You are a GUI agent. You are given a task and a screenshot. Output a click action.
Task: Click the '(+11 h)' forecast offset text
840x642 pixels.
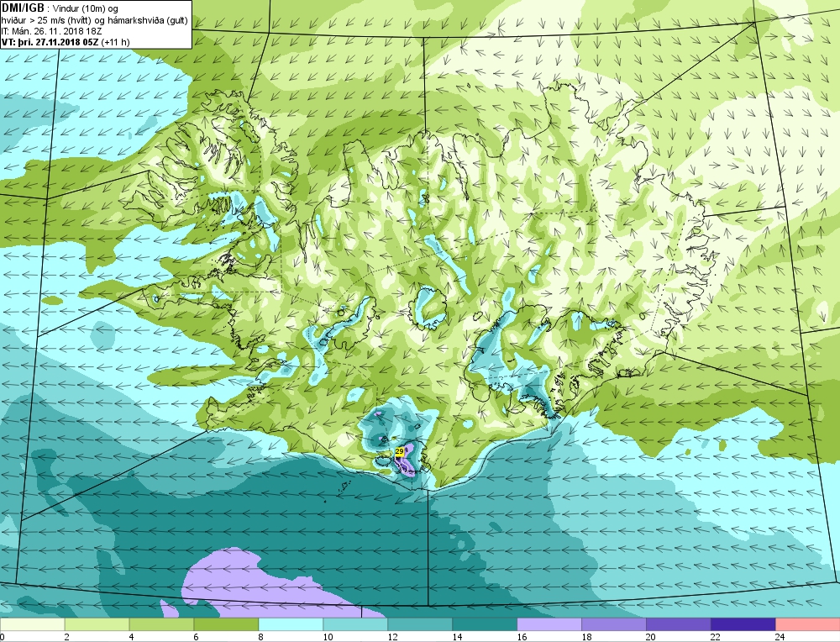[115, 42]
